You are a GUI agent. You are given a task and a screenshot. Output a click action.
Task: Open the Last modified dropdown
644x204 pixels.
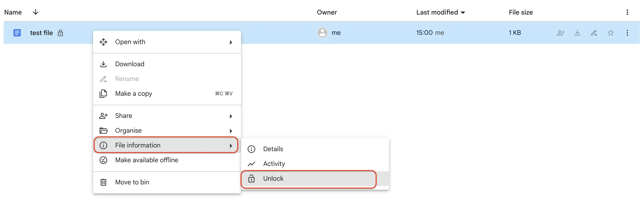pos(440,12)
